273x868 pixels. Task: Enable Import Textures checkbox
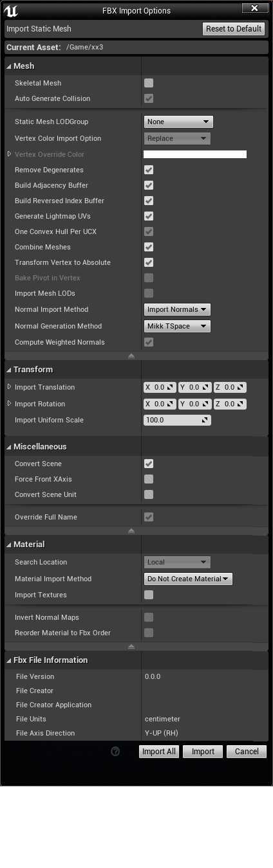tap(149, 595)
